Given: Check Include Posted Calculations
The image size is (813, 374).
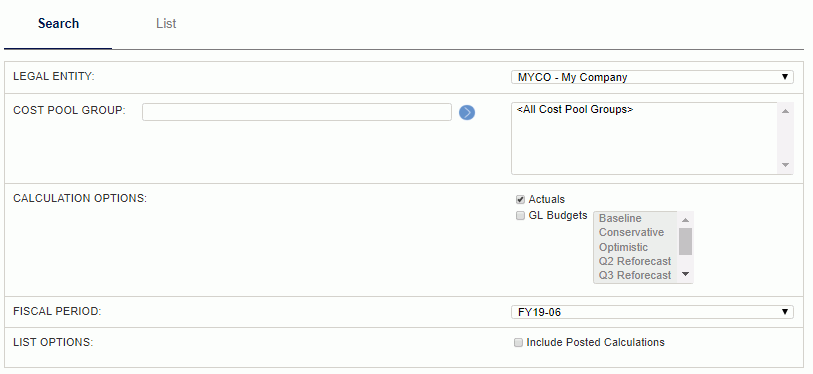Looking at the screenshot, I should coord(518,342).
